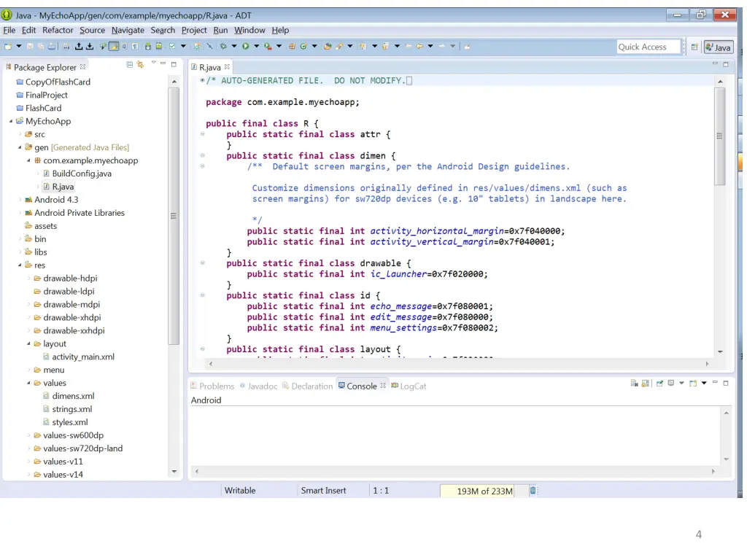747x560 pixels.
Task: Switch to the Problems tab
Action: [212, 386]
